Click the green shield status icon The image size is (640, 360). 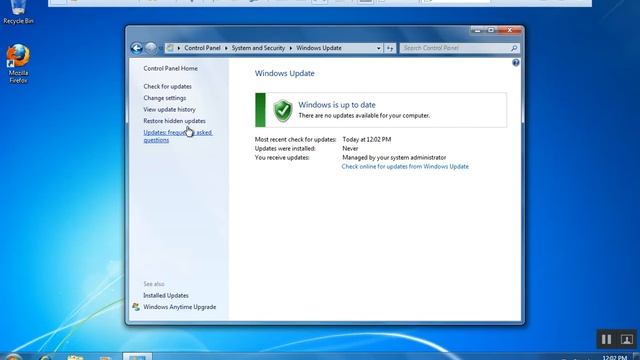click(283, 110)
